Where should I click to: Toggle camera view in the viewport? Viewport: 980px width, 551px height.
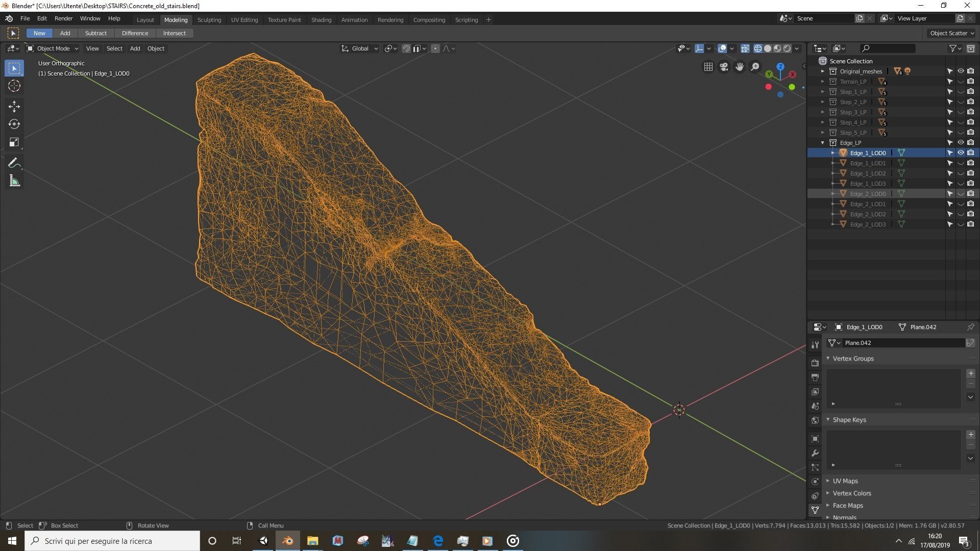(x=724, y=67)
